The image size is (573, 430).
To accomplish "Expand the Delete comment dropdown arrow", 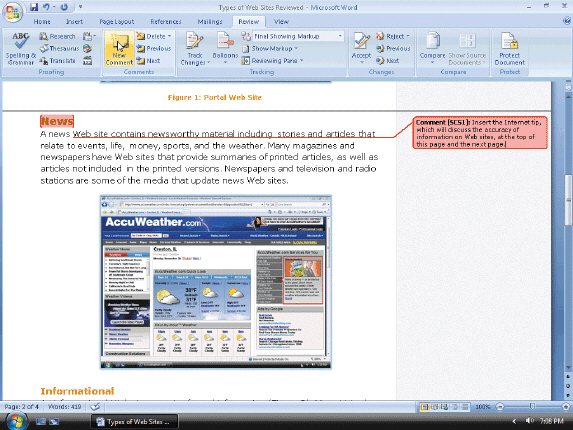I will (x=170, y=36).
